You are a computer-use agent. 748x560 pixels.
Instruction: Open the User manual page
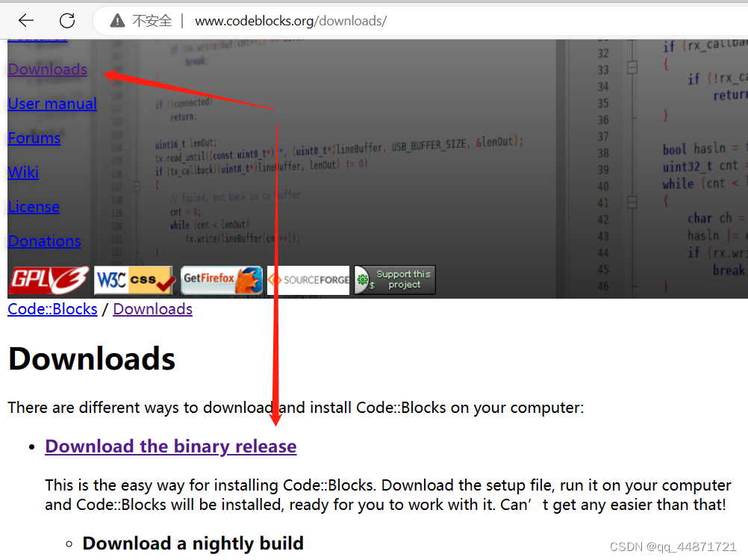[x=52, y=103]
